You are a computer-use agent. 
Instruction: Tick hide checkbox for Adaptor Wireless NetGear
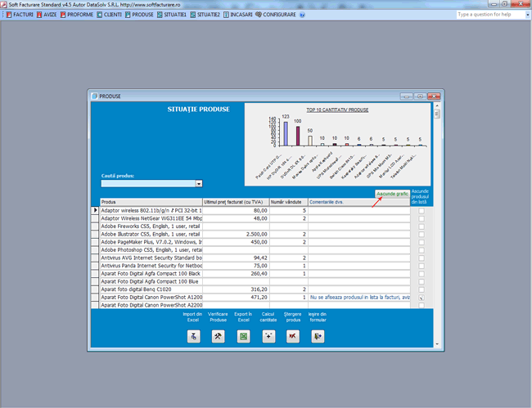pos(422,218)
